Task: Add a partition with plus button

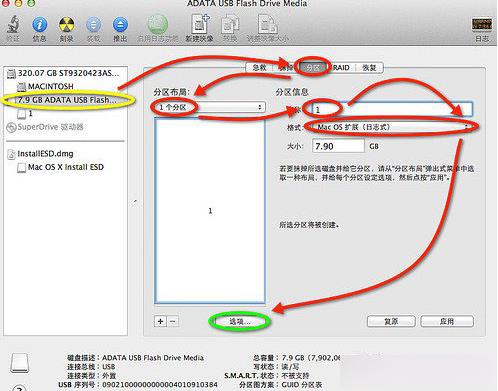Action: click(x=160, y=321)
